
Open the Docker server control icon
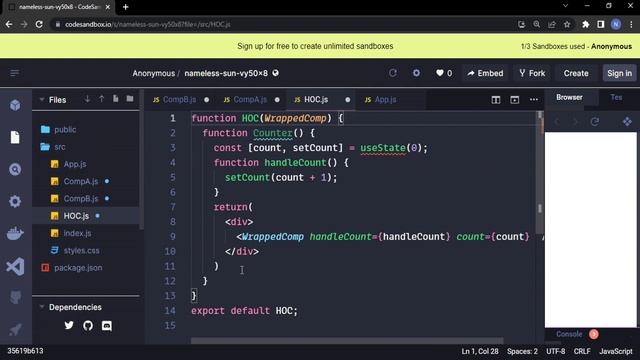pos(15,233)
